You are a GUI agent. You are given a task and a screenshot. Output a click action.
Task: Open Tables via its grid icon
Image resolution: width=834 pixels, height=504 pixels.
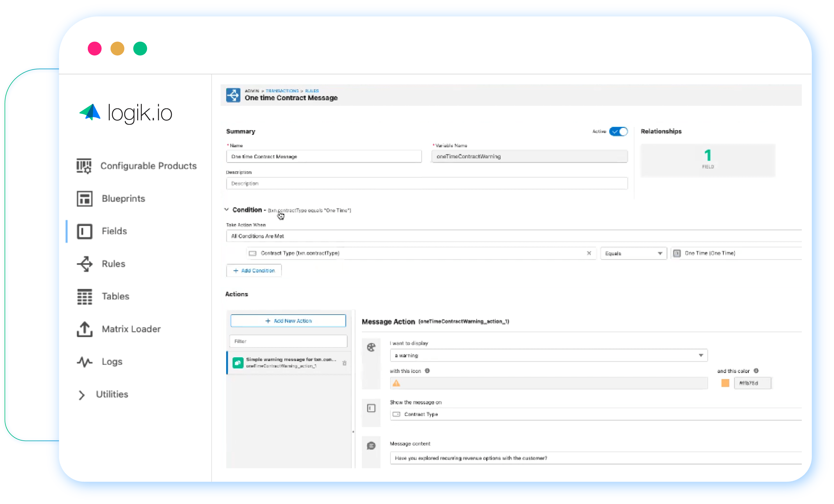pyautogui.click(x=84, y=296)
